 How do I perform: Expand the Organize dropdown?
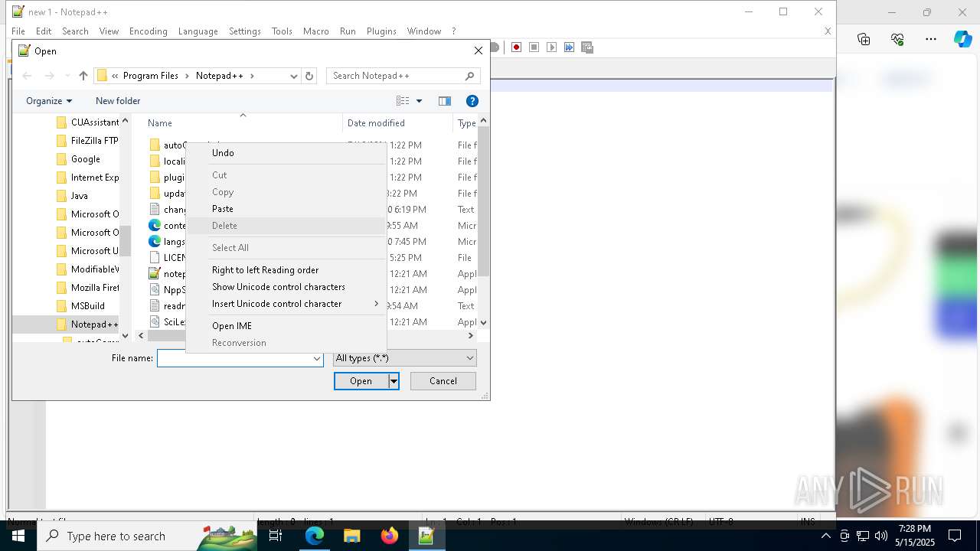click(49, 101)
